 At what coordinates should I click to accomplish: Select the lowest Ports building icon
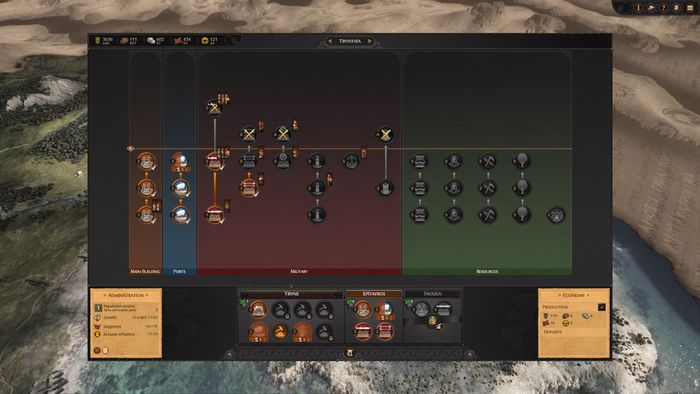pyautogui.click(x=180, y=215)
